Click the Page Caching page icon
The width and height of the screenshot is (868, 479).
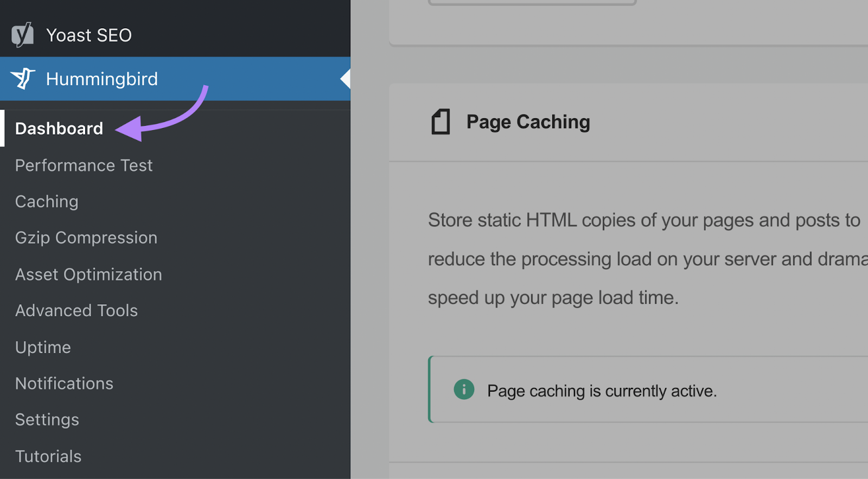pos(441,122)
